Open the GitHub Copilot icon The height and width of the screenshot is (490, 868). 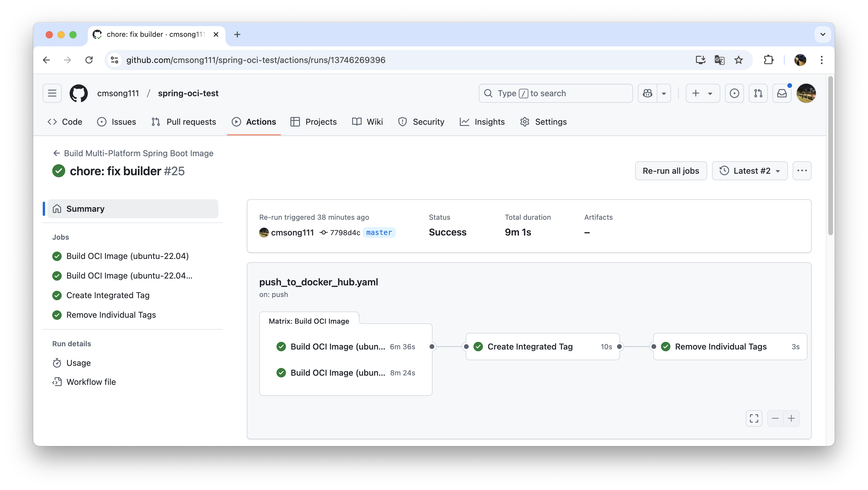coord(647,94)
